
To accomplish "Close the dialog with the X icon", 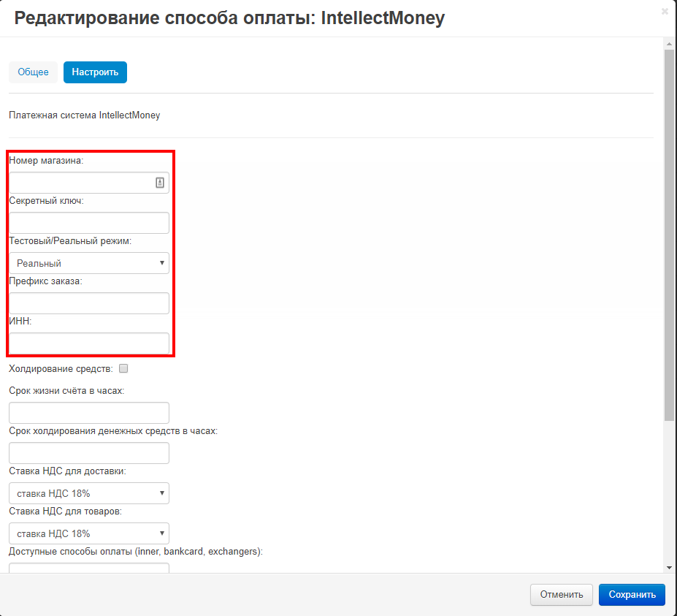I will [x=665, y=12].
